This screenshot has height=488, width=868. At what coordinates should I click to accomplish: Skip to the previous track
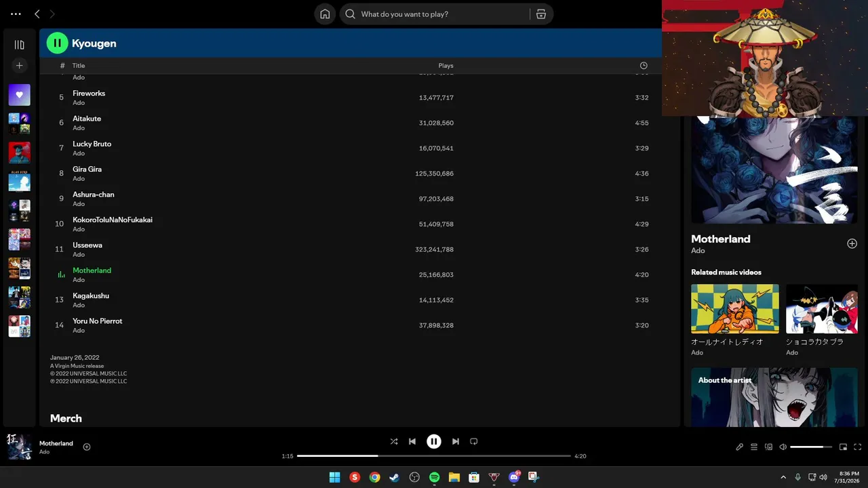(412, 441)
